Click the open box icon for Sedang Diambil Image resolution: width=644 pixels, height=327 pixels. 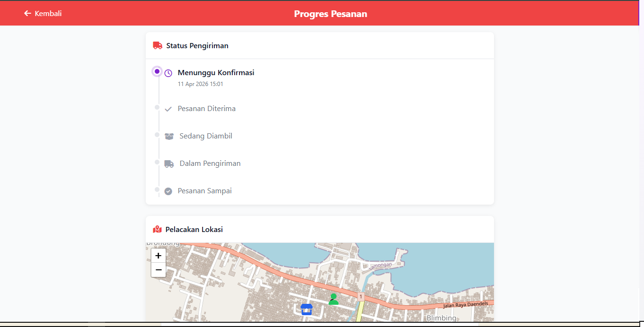169,137
